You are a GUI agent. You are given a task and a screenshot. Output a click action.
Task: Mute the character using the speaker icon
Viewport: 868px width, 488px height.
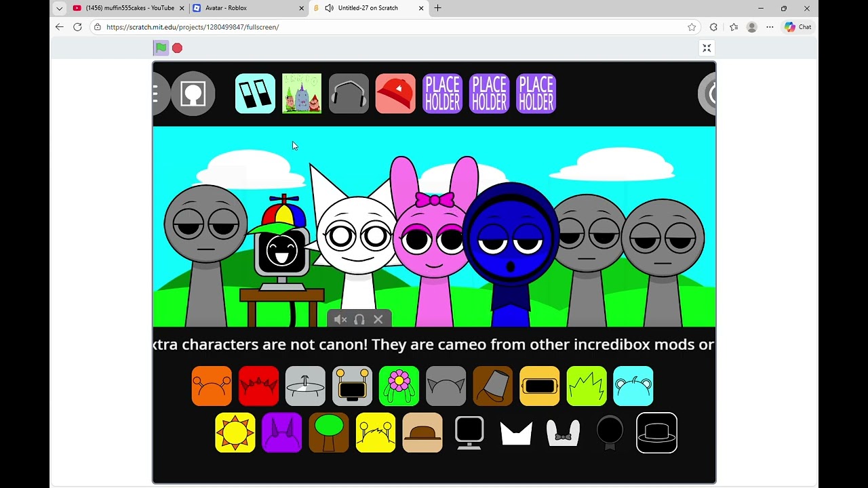click(340, 319)
